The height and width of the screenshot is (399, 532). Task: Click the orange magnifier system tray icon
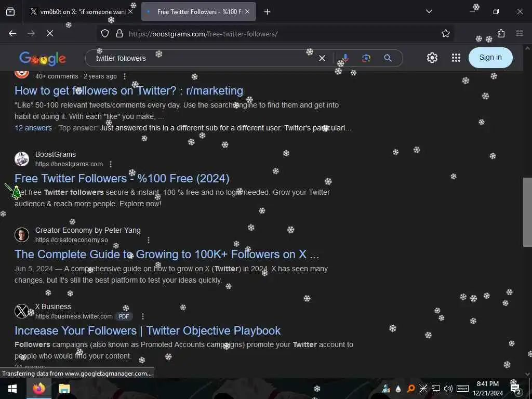[x=411, y=389]
